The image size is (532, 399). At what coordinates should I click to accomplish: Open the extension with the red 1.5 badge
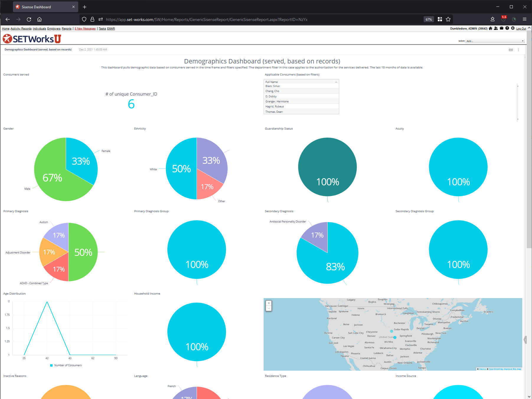click(x=504, y=19)
